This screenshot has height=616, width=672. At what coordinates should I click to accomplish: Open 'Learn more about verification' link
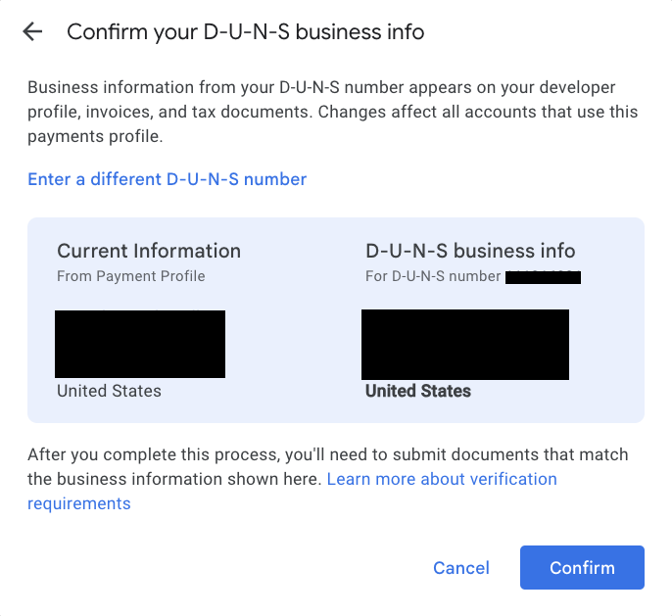click(442, 479)
